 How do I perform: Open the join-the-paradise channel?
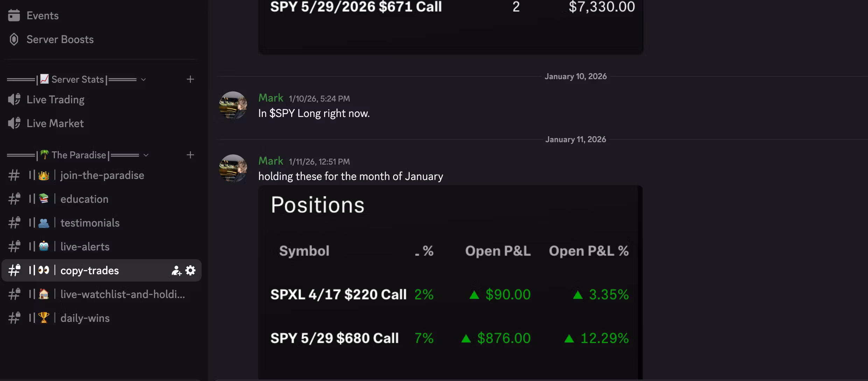[x=102, y=175]
